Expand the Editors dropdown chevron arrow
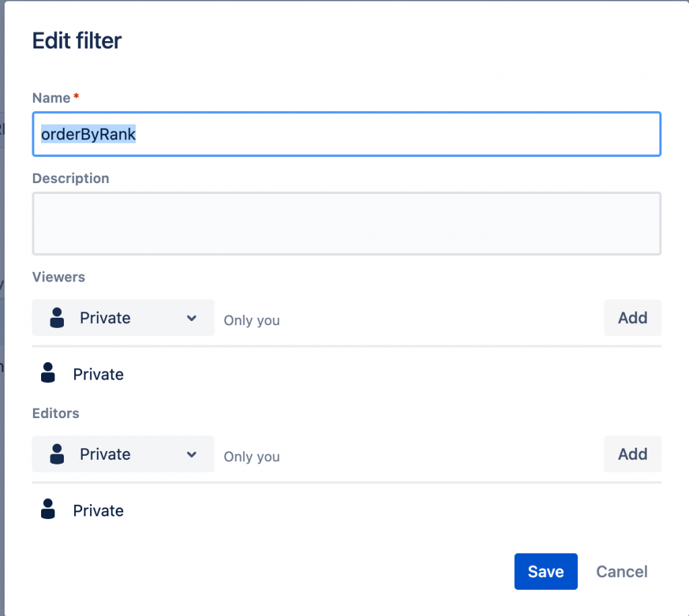The image size is (689, 616). click(x=192, y=454)
